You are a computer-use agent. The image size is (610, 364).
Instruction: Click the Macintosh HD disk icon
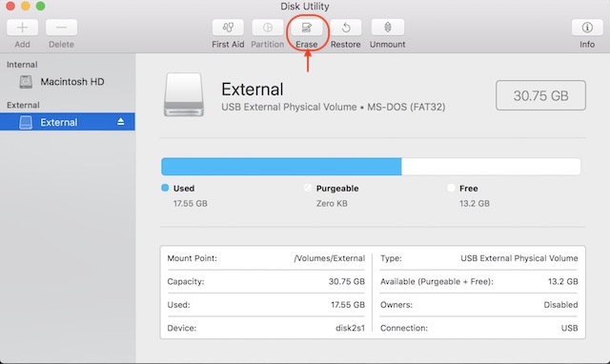click(26, 82)
